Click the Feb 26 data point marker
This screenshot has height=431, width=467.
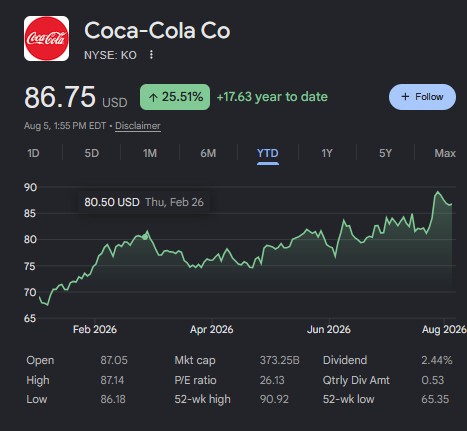click(x=145, y=237)
